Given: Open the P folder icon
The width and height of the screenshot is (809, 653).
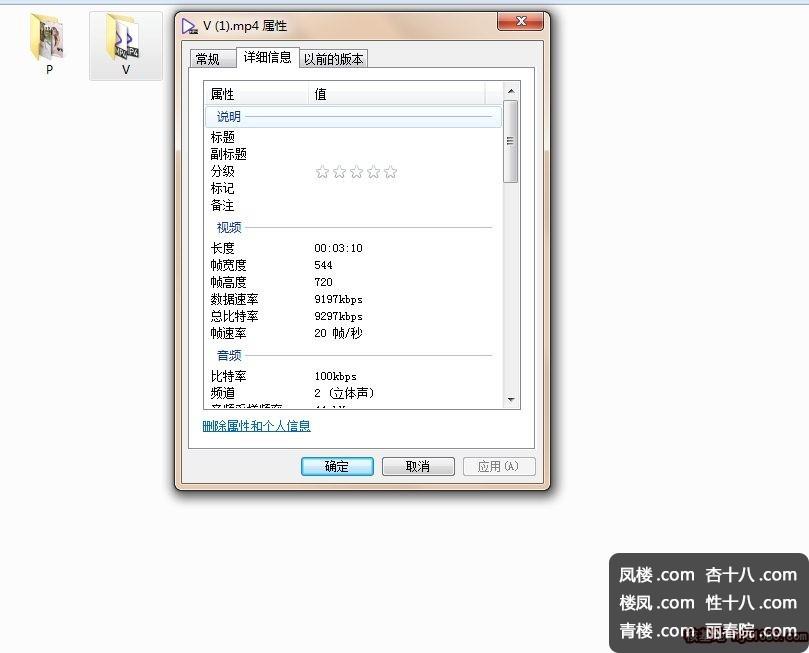Looking at the screenshot, I should (48, 38).
